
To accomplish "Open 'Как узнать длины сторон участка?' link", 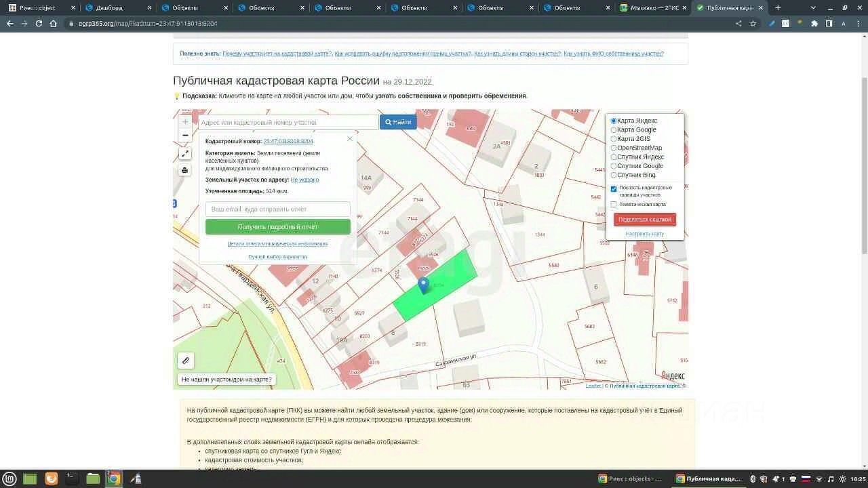I will point(517,54).
